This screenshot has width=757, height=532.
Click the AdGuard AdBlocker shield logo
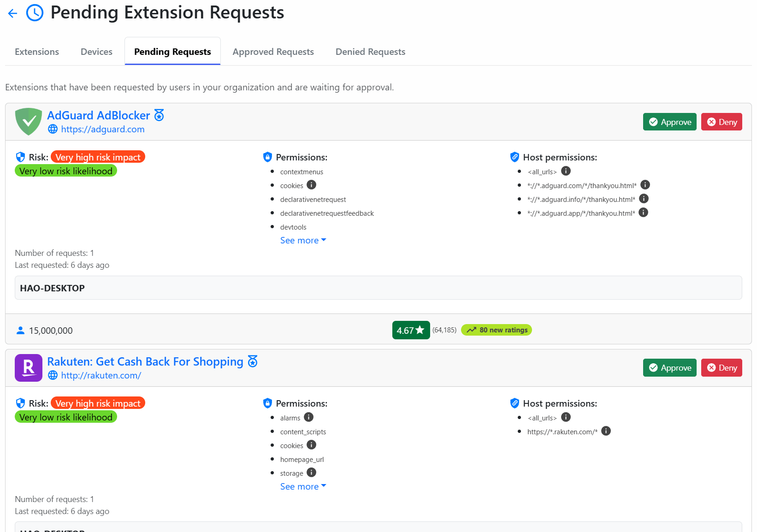29,122
